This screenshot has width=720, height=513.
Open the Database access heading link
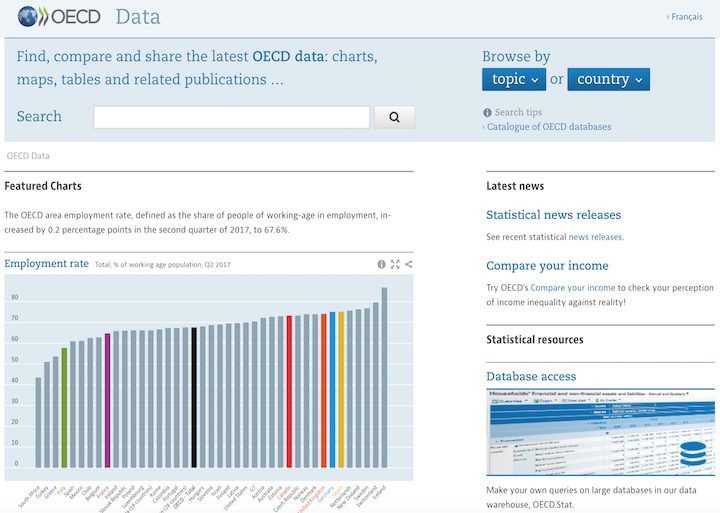tap(531, 377)
